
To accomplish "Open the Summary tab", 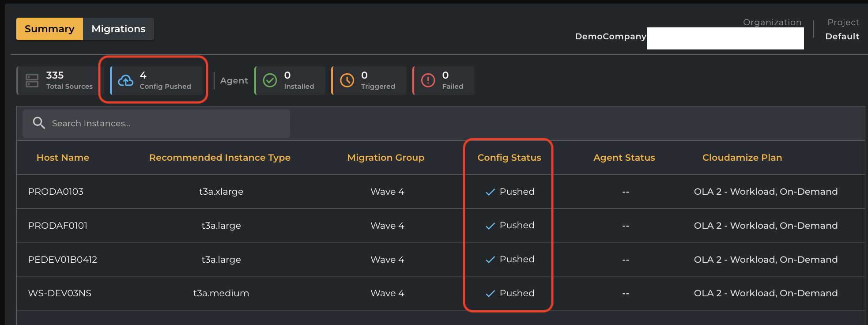I will point(49,29).
